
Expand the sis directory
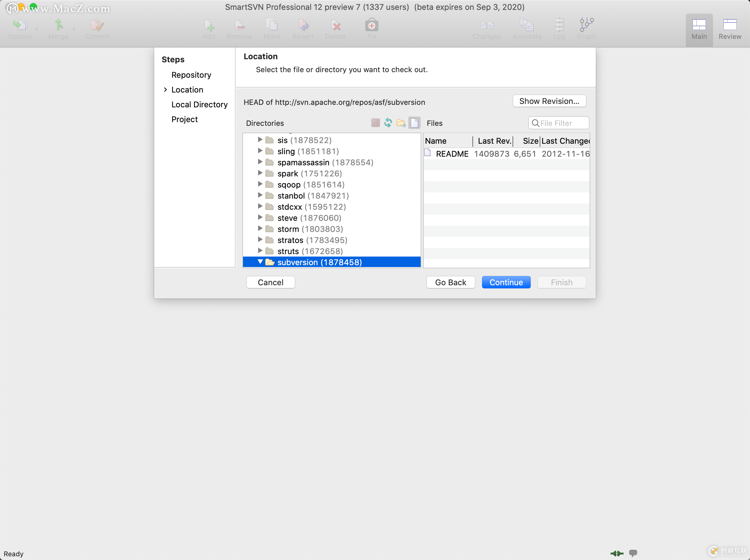(x=260, y=140)
